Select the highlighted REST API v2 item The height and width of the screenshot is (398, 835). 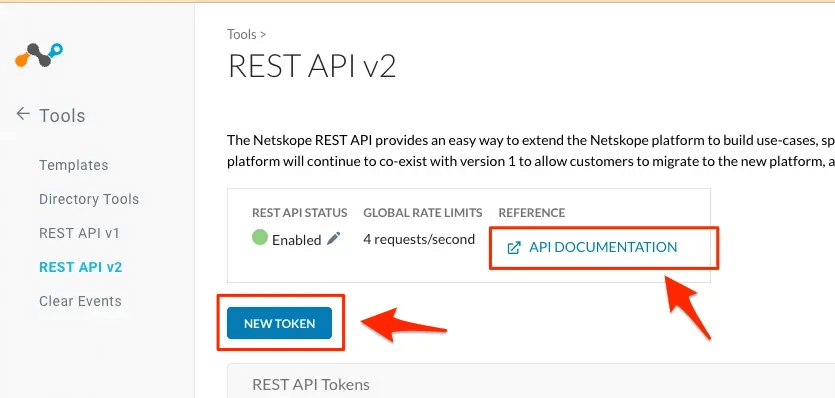[x=80, y=267]
